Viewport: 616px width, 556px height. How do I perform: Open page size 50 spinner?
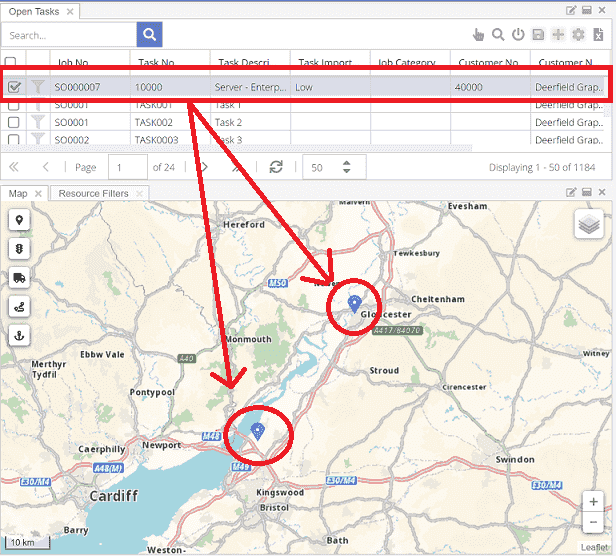coord(346,167)
